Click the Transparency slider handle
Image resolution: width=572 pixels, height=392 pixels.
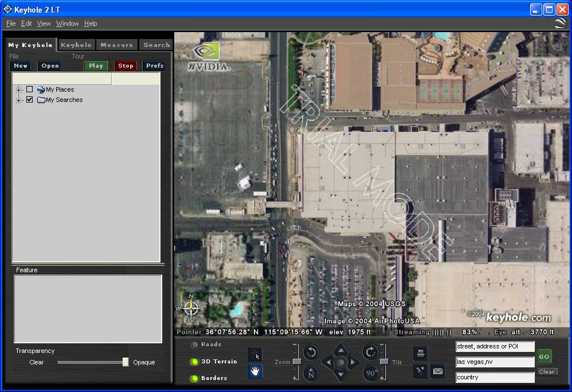click(125, 362)
